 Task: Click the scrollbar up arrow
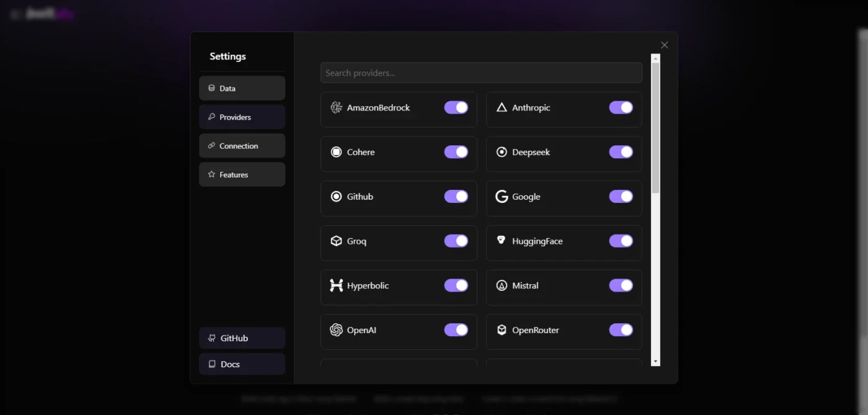655,58
